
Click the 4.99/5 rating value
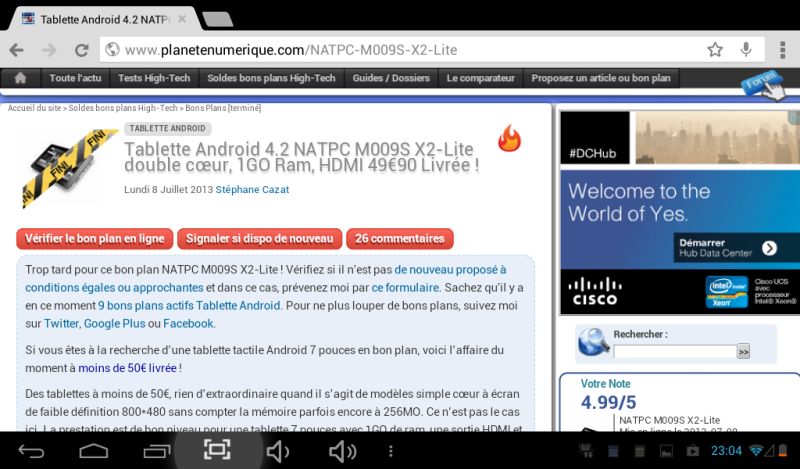(609, 402)
